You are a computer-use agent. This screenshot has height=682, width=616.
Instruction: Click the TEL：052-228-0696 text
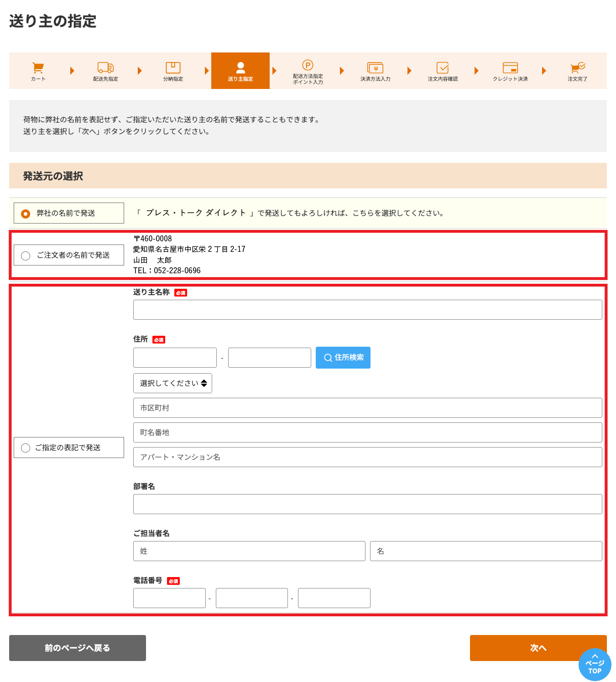167,271
